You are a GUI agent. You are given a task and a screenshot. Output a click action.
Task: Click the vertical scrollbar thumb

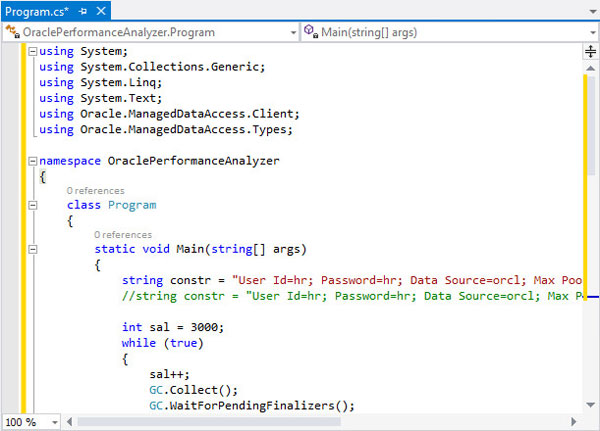pos(592,126)
